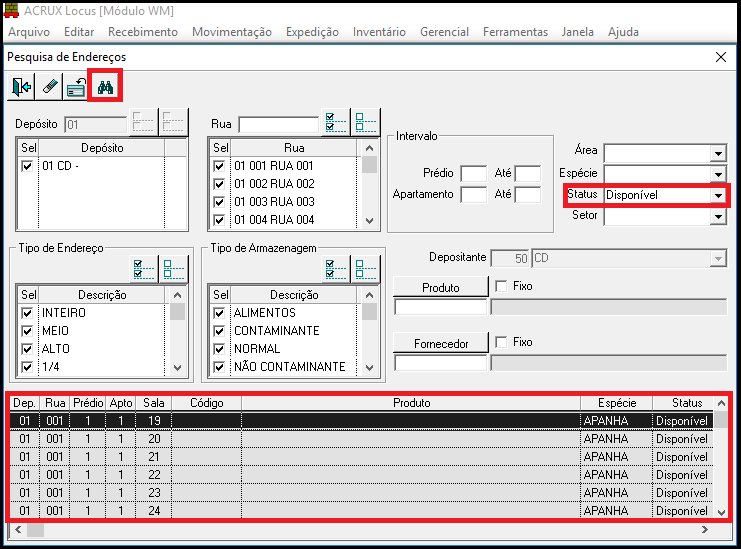Screen dimensions: 741x549
Task: Click the ACRUX Locus app icon
Action: coord(11,10)
